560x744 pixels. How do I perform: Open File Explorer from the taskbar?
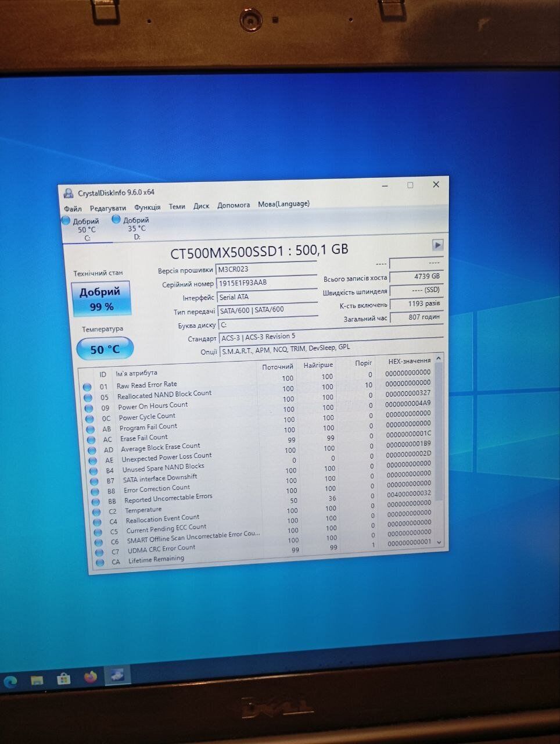pyautogui.click(x=37, y=680)
